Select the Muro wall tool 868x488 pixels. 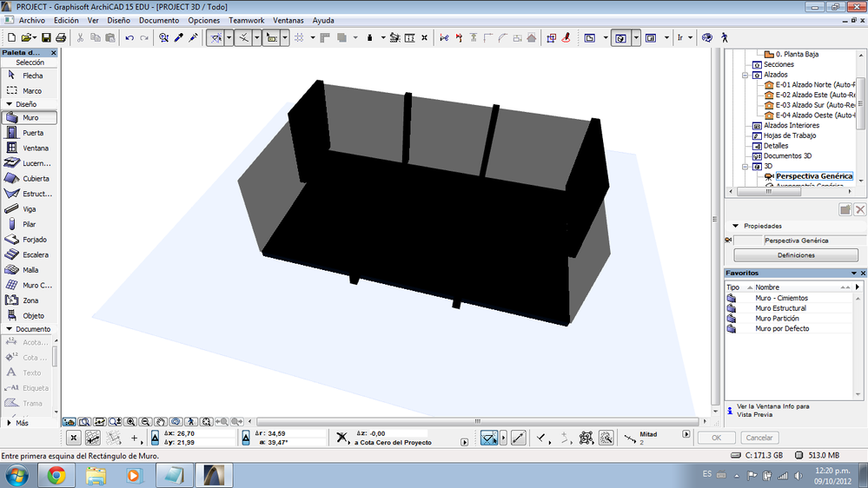(x=30, y=118)
